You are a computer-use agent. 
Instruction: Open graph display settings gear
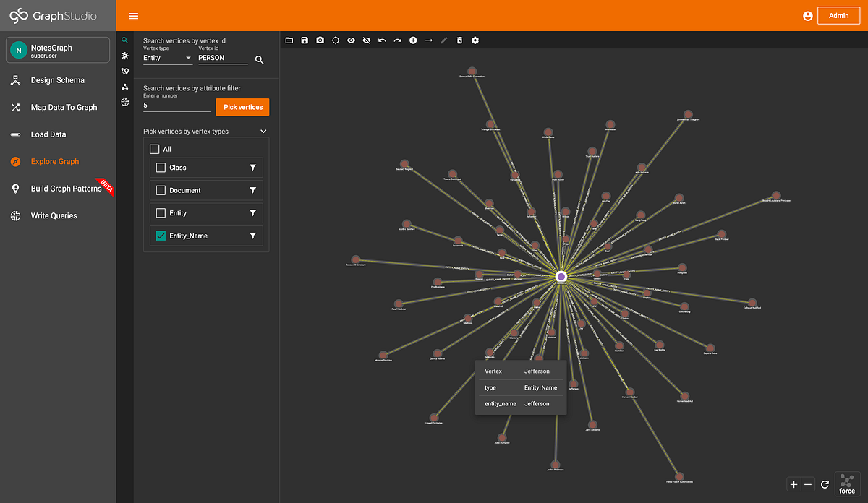click(x=475, y=40)
